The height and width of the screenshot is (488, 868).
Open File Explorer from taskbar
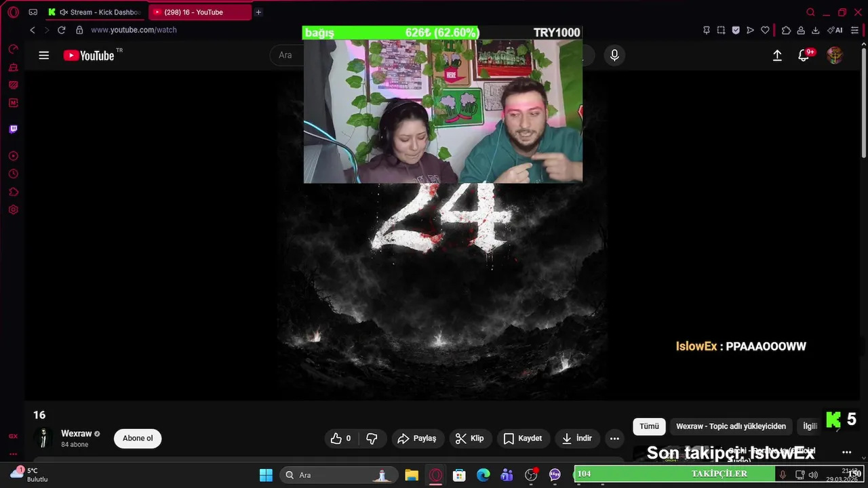click(x=412, y=475)
